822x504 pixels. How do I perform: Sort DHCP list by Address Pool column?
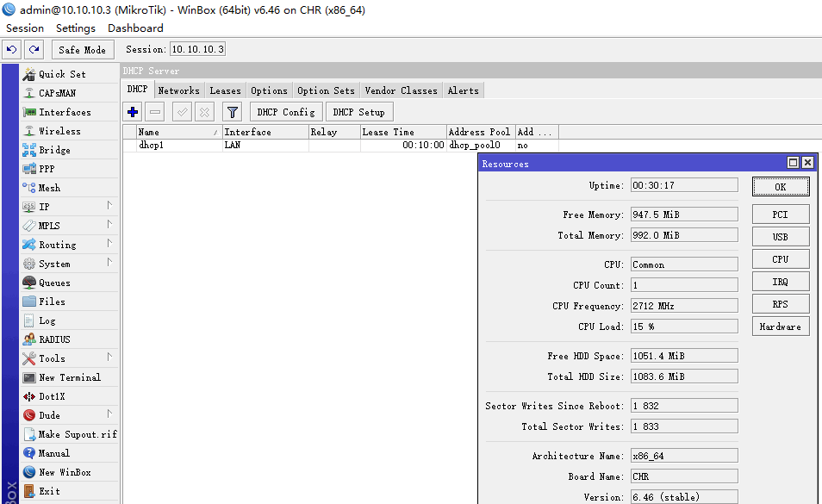click(x=481, y=132)
